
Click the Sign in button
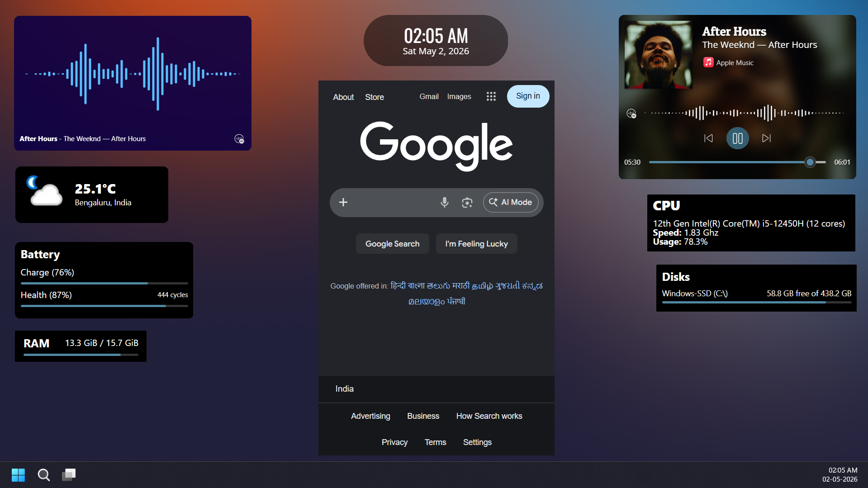point(528,96)
